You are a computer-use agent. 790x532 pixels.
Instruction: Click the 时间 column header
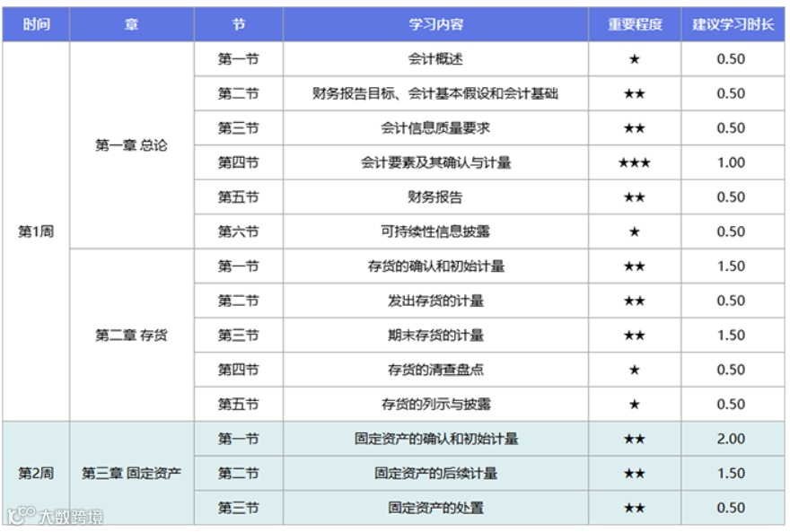36,24
